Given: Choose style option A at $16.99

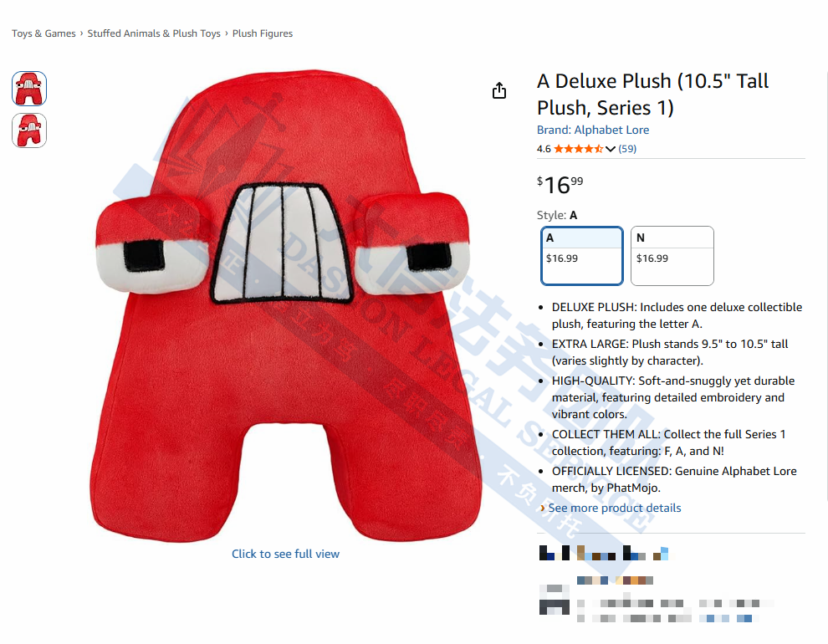Looking at the screenshot, I should [582, 256].
